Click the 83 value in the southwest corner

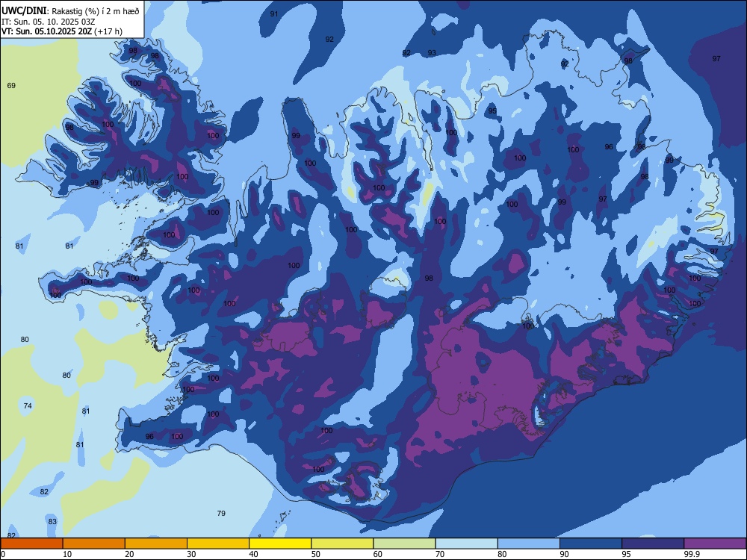[52, 521]
